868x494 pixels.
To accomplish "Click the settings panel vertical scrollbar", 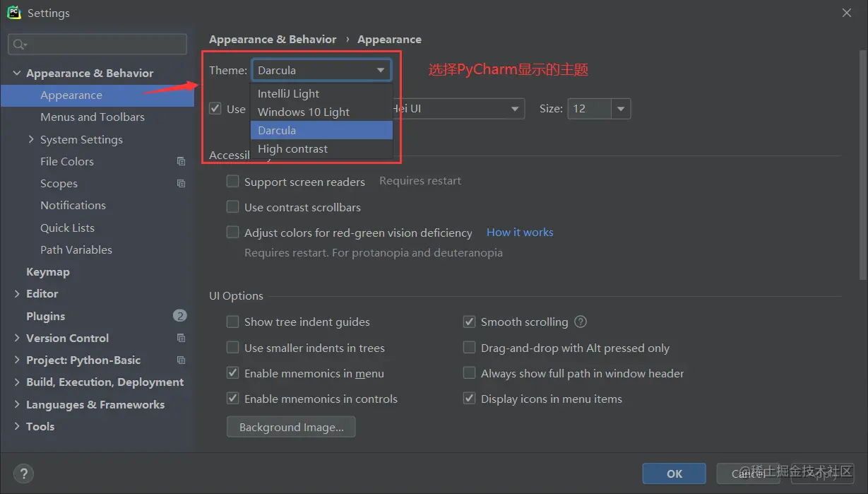I will (x=863, y=166).
